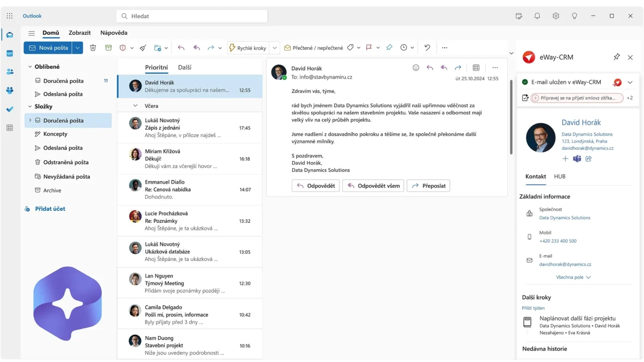Image resolution: width=644 pixels, height=362 pixels.
Task: Click the Move to folder icon
Action: (x=158, y=48)
